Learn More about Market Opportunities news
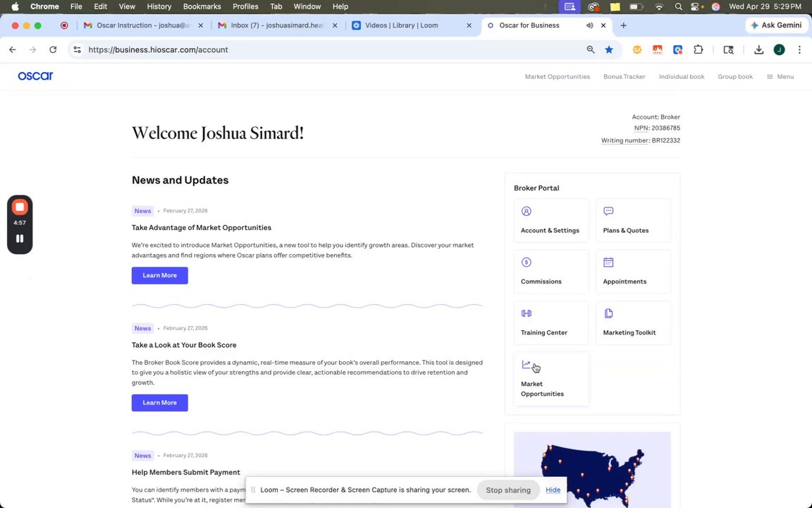 [x=159, y=275]
